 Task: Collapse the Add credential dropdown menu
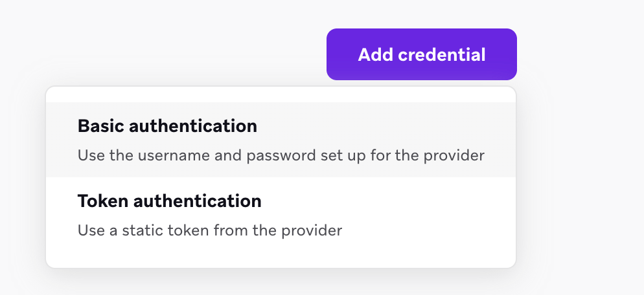(421, 54)
